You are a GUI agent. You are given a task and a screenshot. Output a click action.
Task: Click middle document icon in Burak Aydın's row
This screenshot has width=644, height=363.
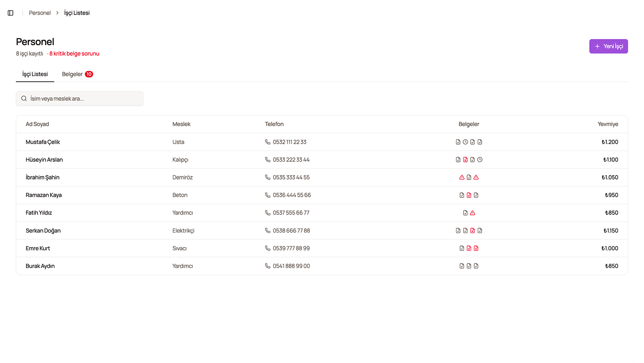(469, 266)
